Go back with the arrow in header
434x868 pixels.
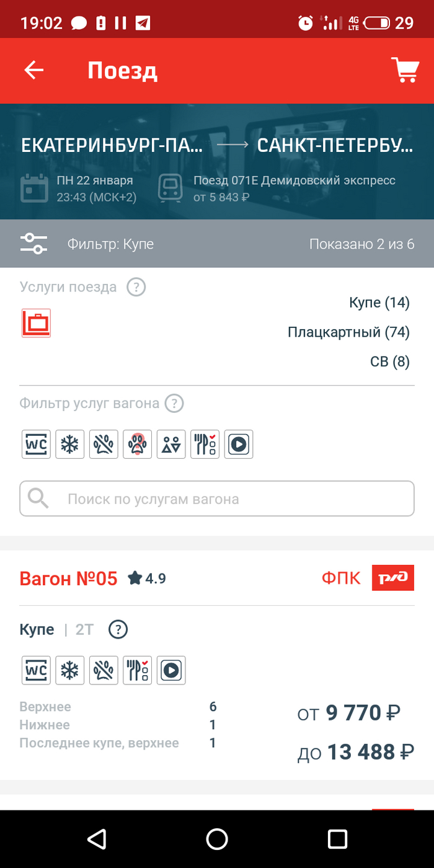(34, 70)
